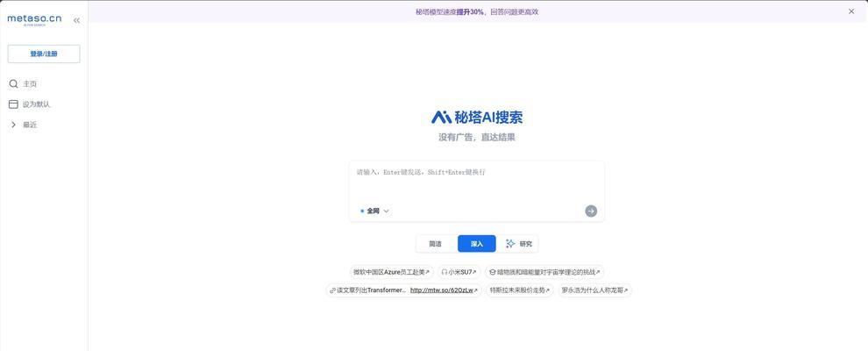Click the 没有广告，直达结果 tagline

tap(477, 137)
